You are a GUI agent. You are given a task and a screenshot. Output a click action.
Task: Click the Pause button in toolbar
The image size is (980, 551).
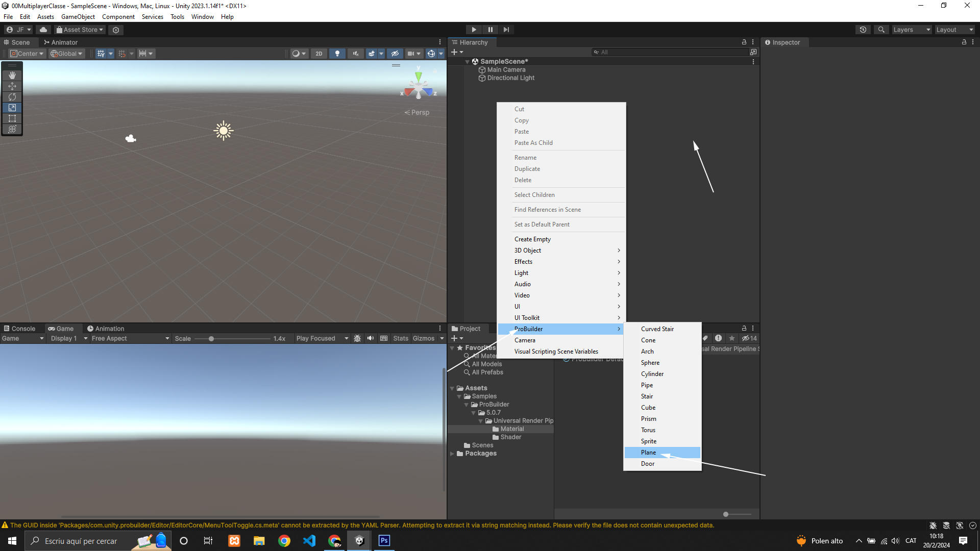click(490, 30)
